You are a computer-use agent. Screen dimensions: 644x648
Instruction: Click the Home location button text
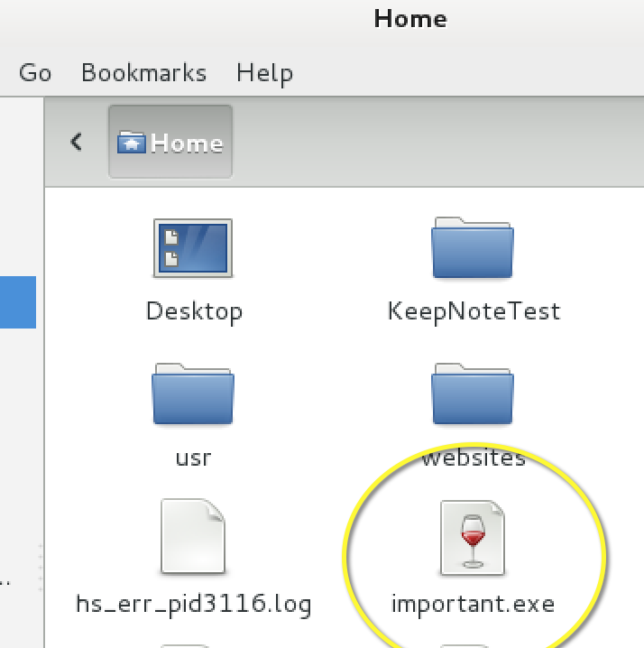[187, 143]
